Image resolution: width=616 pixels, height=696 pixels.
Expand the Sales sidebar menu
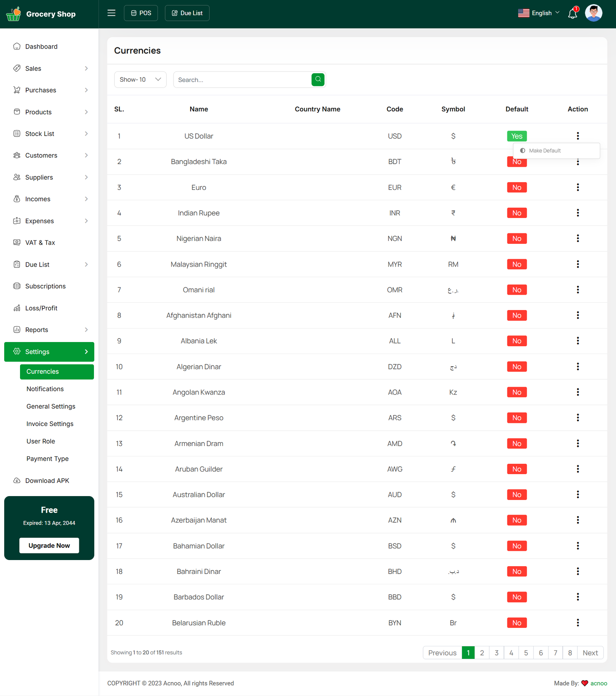[x=49, y=69]
